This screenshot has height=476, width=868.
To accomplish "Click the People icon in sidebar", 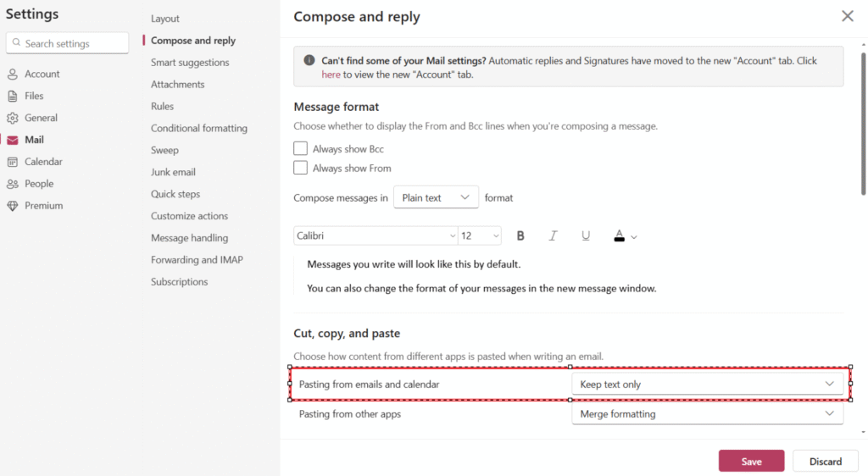I will coord(13,184).
